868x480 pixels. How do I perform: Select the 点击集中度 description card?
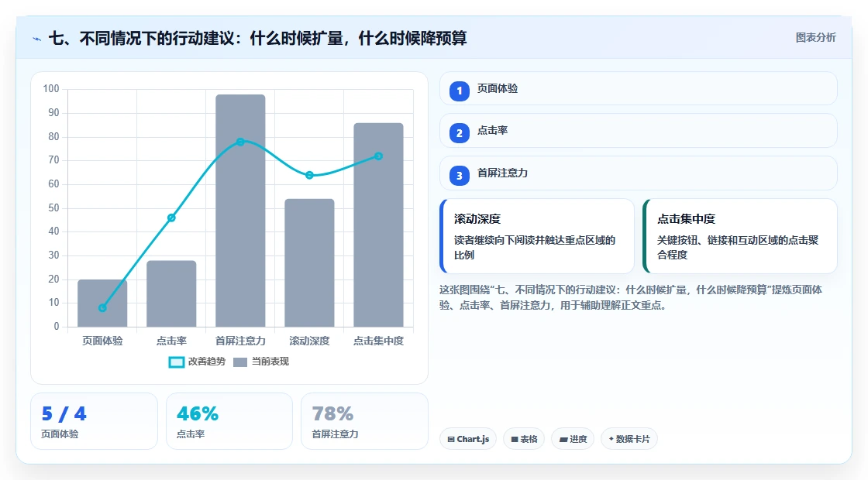pyautogui.click(x=739, y=236)
